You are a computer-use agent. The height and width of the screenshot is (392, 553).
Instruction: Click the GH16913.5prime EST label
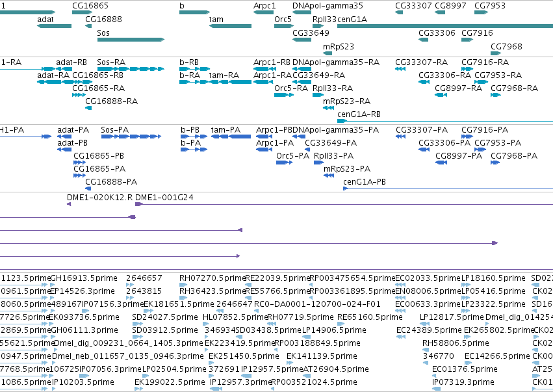tap(84, 278)
